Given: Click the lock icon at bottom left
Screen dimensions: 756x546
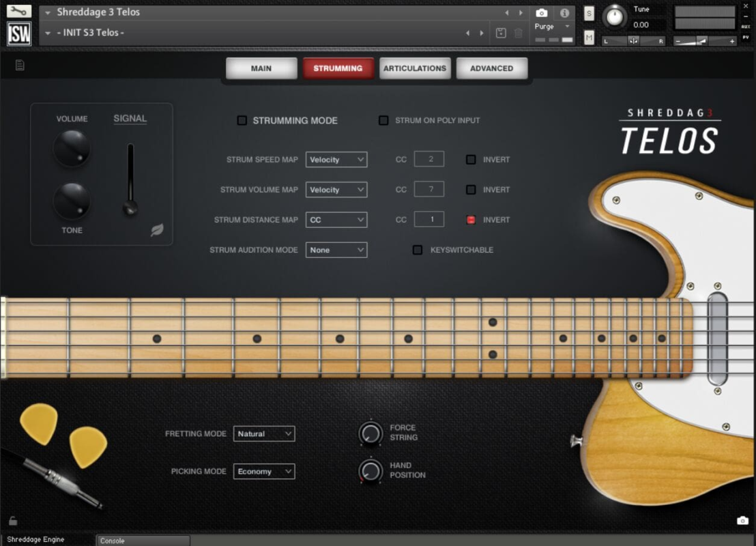Looking at the screenshot, I should 13,521.
